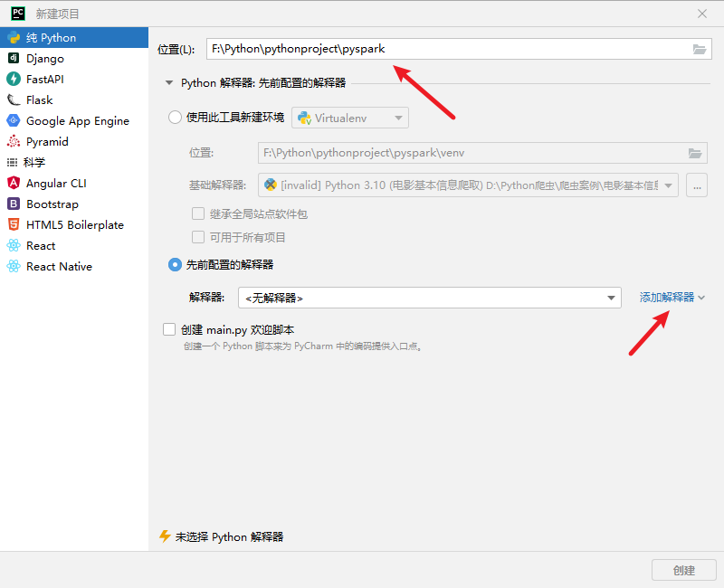The height and width of the screenshot is (588, 724).
Task: Click the Python logo icon beside 纯 Python
Action: coord(14,37)
